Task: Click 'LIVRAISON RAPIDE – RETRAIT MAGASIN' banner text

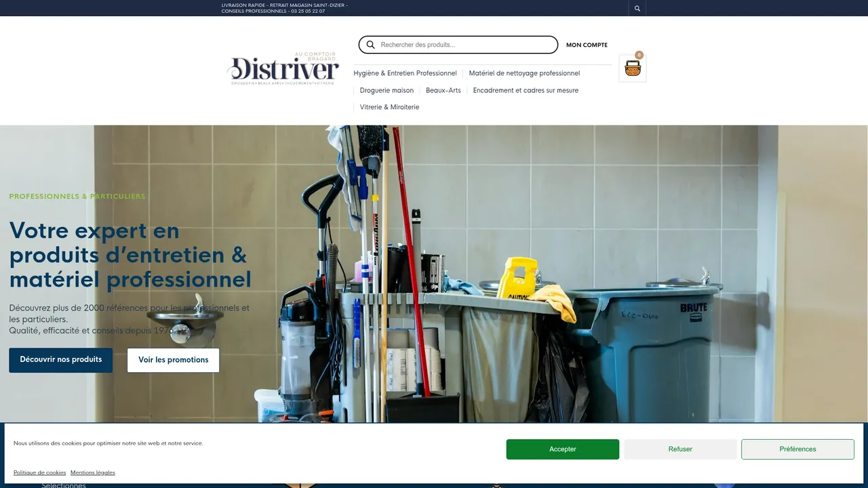Action: 285,8
